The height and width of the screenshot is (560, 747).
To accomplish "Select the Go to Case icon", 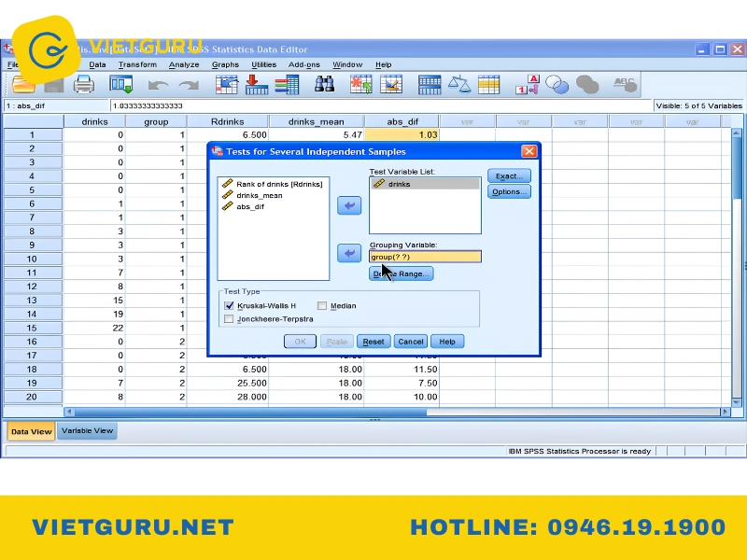I will tap(227, 85).
